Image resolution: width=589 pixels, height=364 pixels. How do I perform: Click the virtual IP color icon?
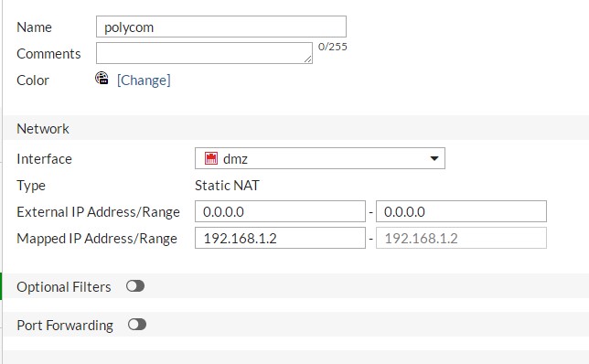point(102,78)
